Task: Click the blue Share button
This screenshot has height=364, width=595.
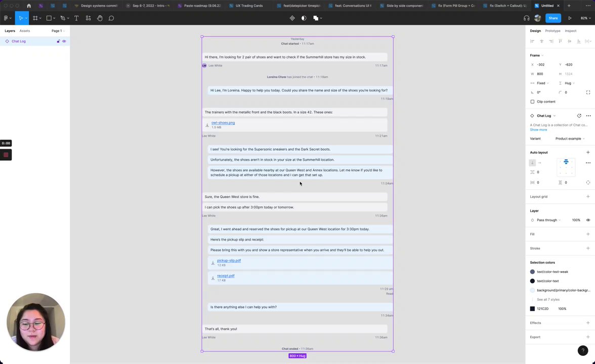Action: pyautogui.click(x=553, y=18)
